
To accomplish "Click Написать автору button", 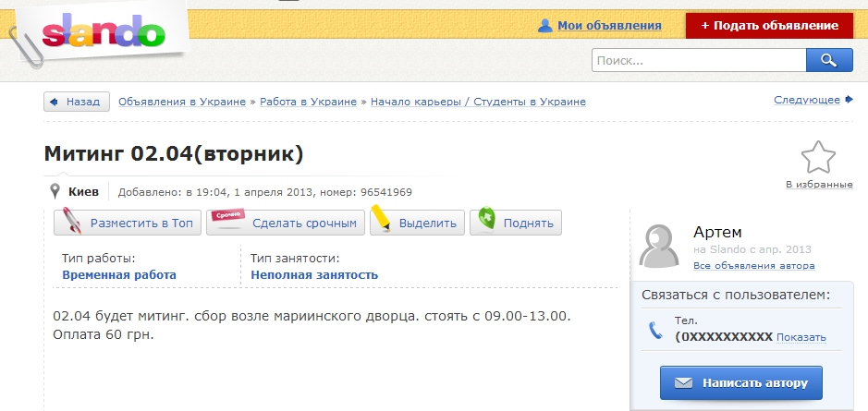I will coord(741,382).
